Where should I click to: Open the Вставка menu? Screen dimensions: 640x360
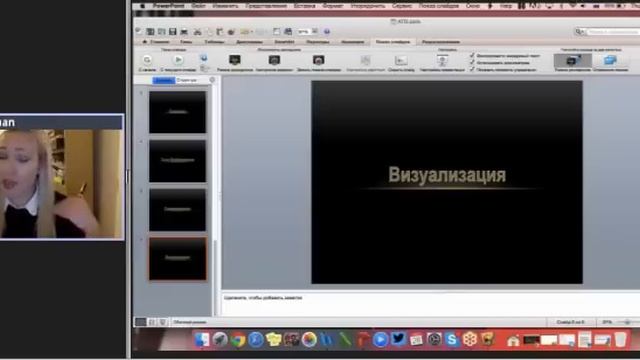pos(304,6)
